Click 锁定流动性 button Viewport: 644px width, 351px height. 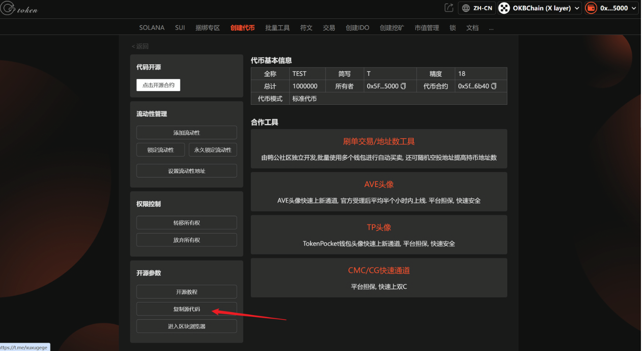pyautogui.click(x=161, y=150)
